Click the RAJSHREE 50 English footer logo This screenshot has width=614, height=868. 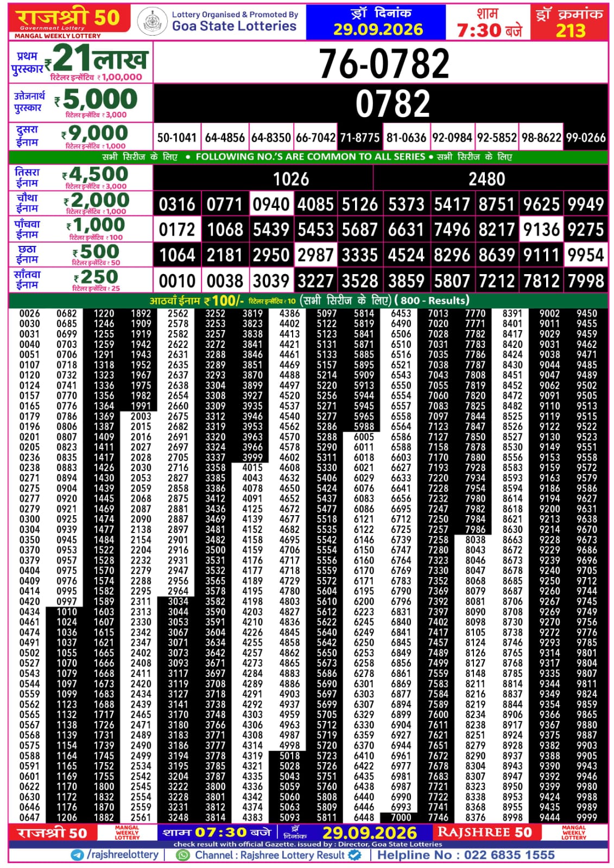pyautogui.click(x=484, y=832)
